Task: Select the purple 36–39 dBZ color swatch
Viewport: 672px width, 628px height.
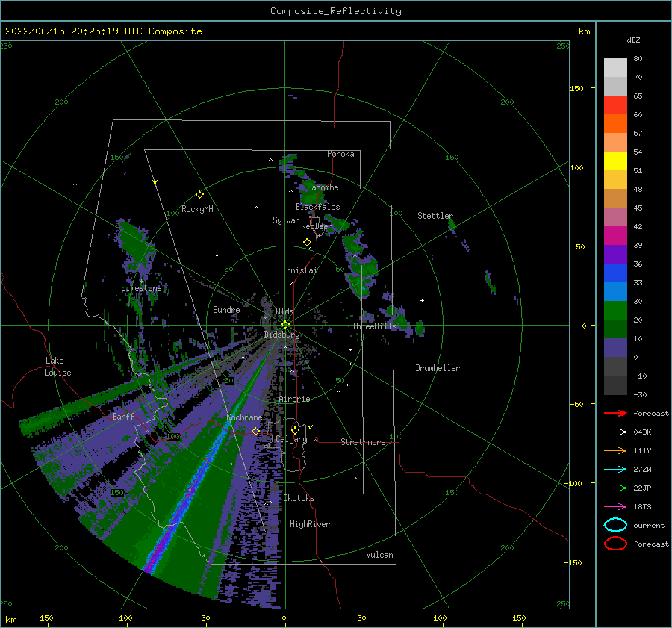Action: (x=615, y=254)
